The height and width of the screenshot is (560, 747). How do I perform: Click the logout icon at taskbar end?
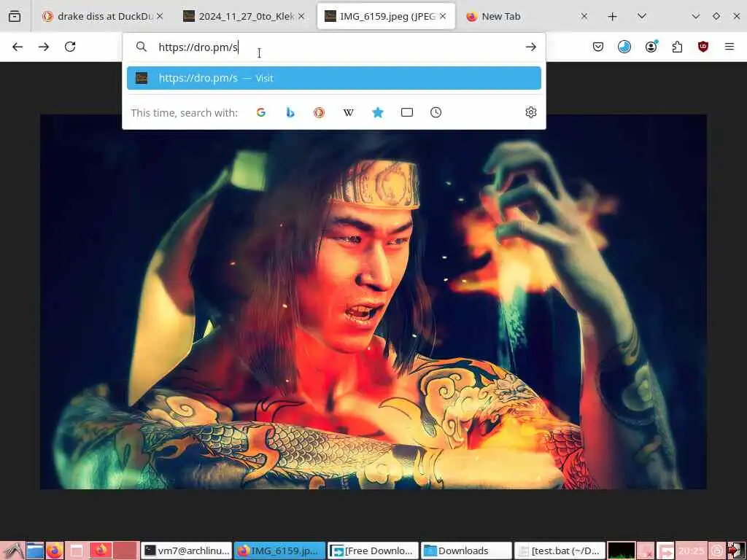(736, 551)
